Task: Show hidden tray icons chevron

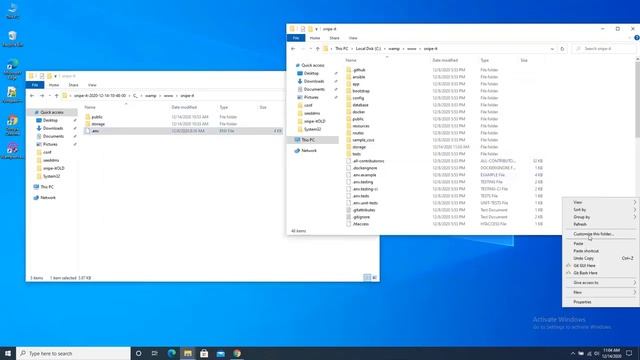Action: 573,353
